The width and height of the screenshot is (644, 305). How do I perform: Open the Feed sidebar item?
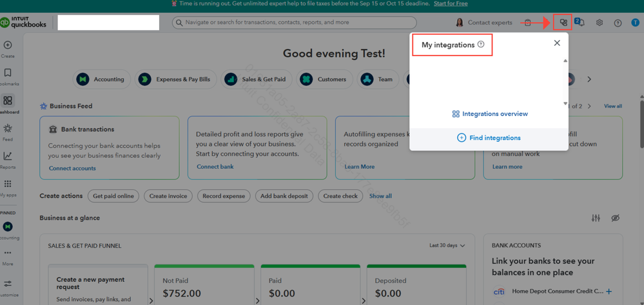[x=7, y=128]
